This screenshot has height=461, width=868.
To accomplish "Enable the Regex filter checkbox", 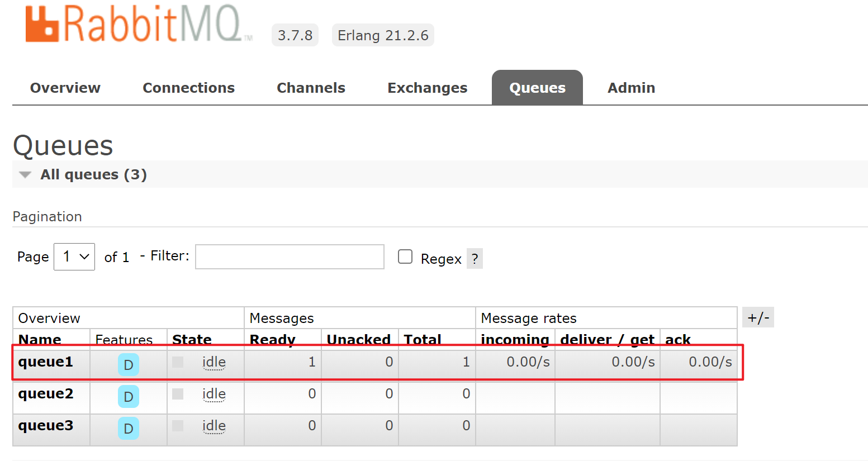I will coord(405,256).
